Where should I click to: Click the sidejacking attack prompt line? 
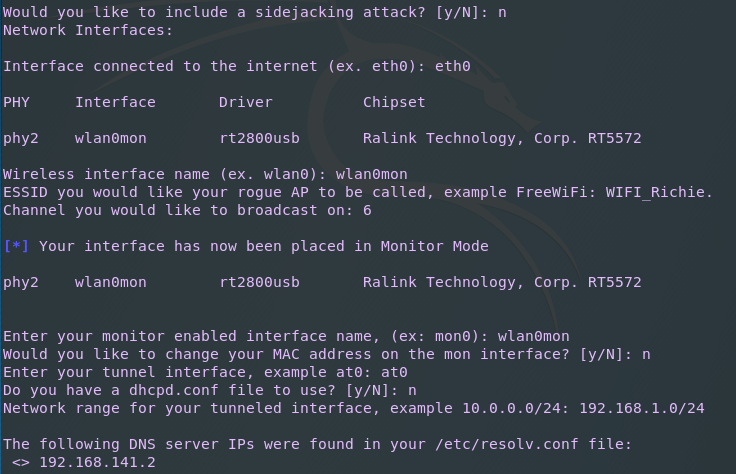(x=250, y=12)
